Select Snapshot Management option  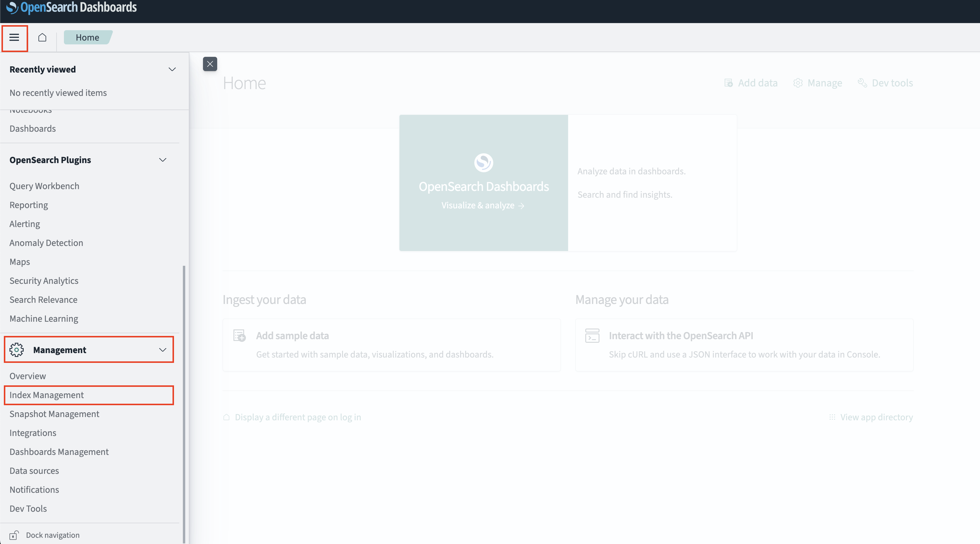coord(54,413)
